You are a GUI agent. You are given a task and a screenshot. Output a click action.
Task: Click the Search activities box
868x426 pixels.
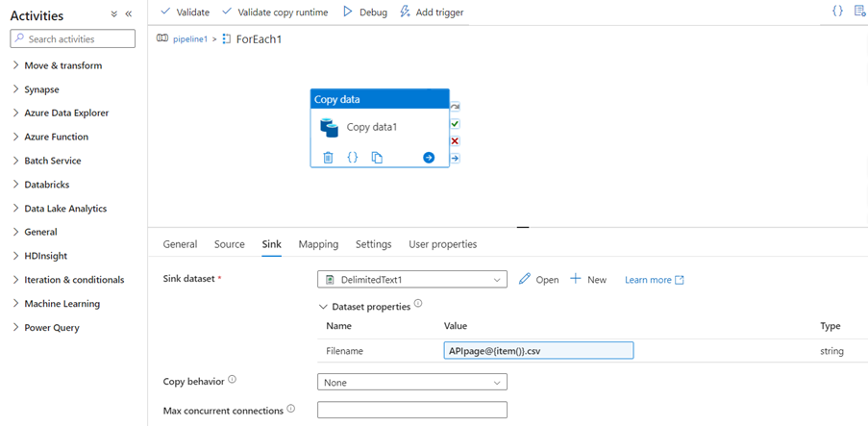pos(73,39)
